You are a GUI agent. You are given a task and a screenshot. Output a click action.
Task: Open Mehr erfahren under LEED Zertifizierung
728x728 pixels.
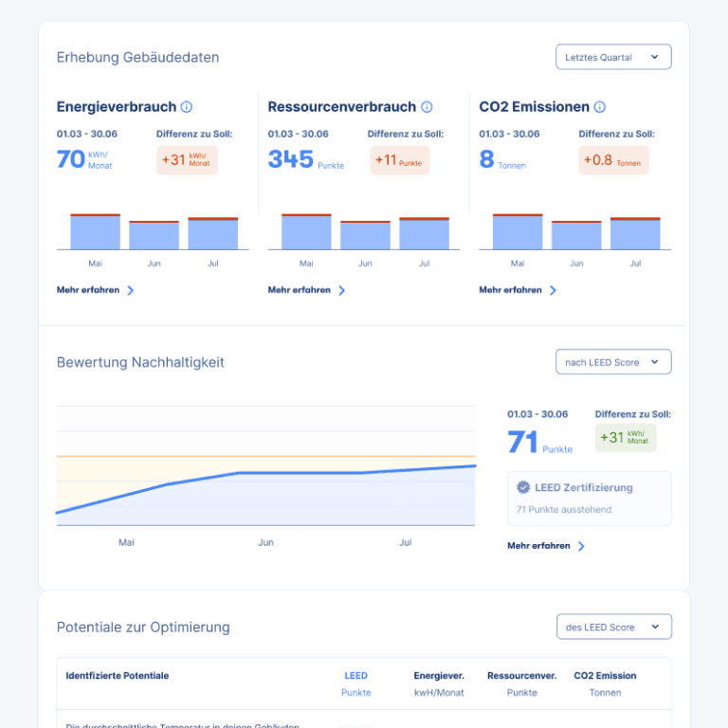pyautogui.click(x=546, y=546)
